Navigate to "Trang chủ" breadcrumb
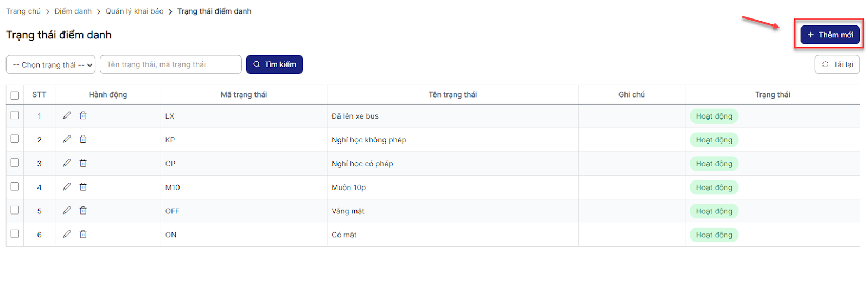This screenshot has width=868, height=305. tap(23, 11)
